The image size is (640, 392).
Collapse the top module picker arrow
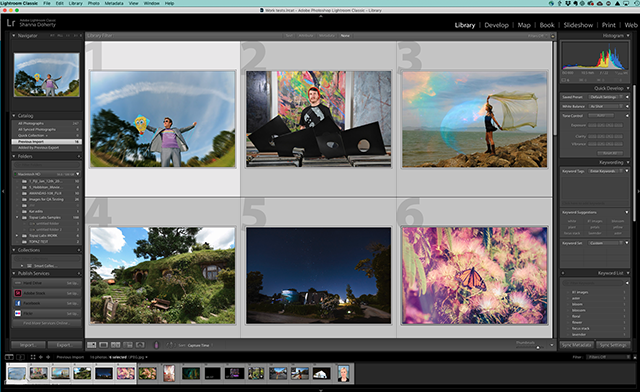[x=320, y=16]
